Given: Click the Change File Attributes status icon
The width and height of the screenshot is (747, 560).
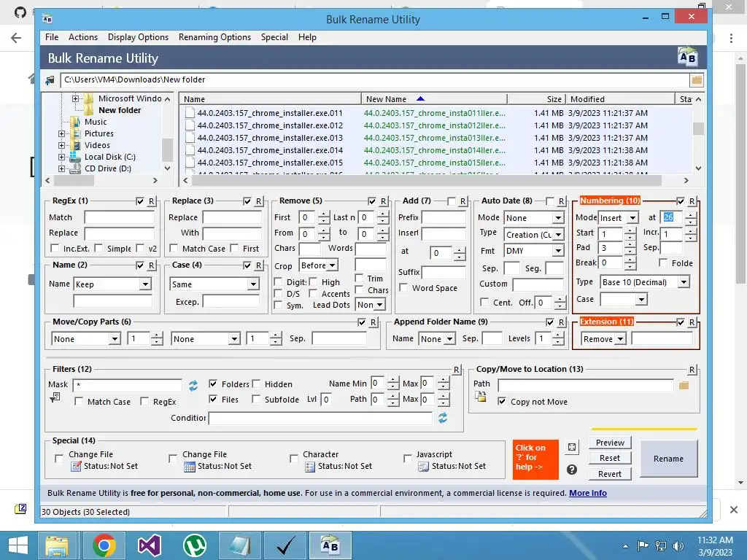Looking at the screenshot, I should [x=76, y=467].
